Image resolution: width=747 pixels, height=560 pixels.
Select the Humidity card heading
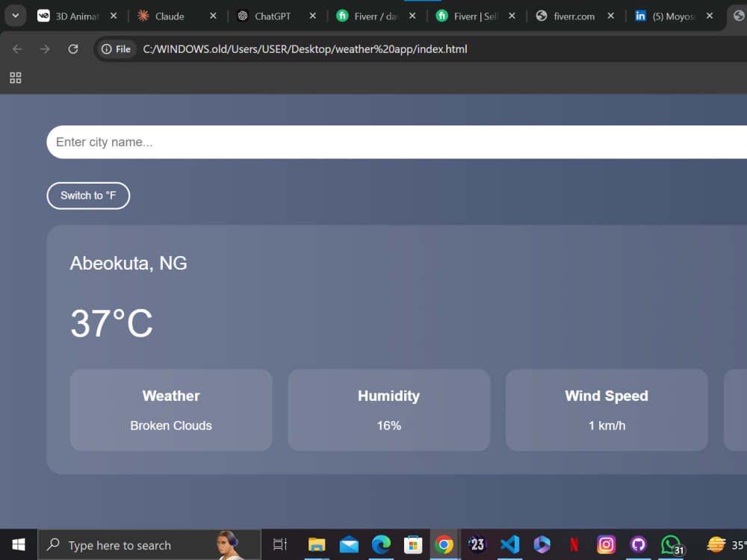coord(388,396)
